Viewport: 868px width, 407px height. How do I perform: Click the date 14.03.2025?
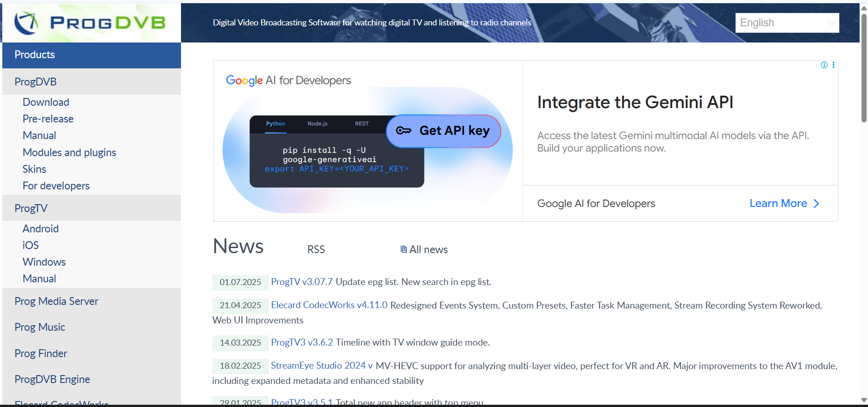point(240,343)
